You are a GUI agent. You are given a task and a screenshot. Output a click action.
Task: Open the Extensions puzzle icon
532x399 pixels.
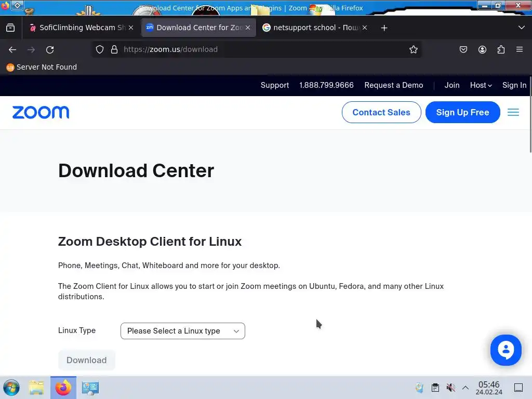pos(501,49)
